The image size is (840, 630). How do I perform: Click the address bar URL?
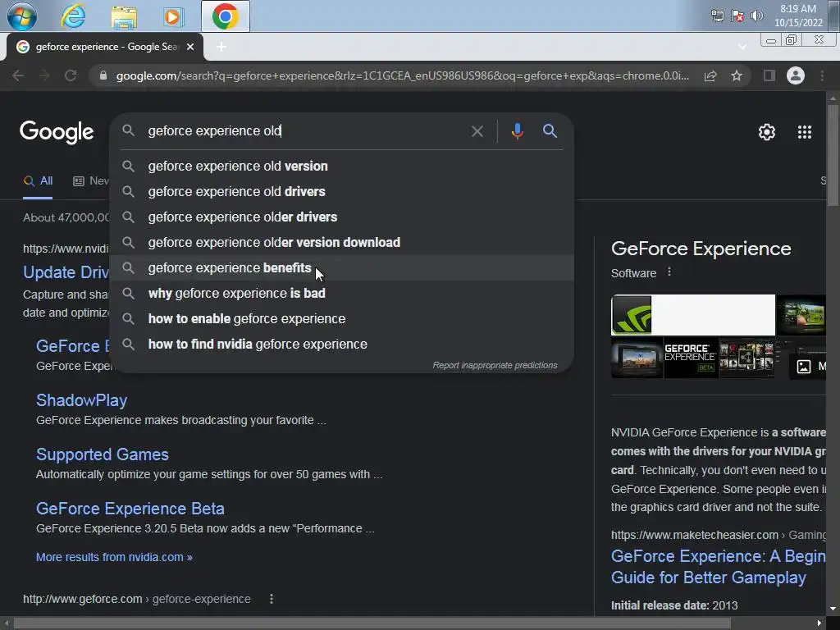402,75
